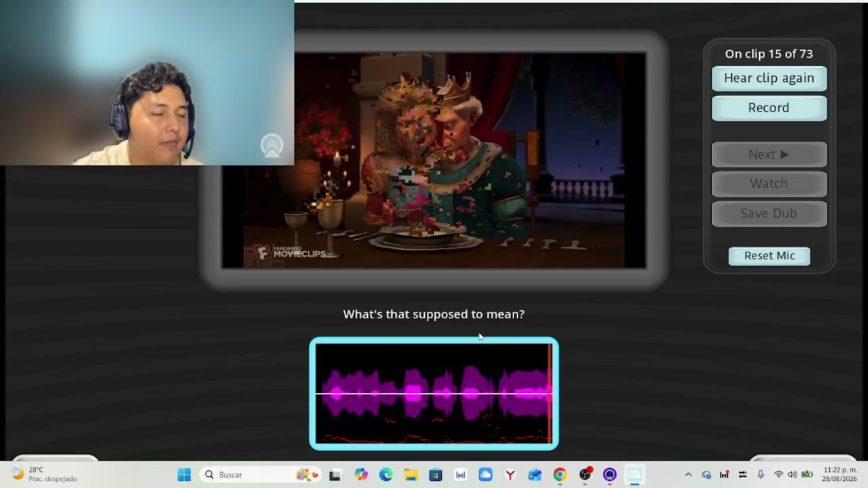This screenshot has height=488, width=868.
Task: Open Outlook from the taskbar
Action: point(535,475)
